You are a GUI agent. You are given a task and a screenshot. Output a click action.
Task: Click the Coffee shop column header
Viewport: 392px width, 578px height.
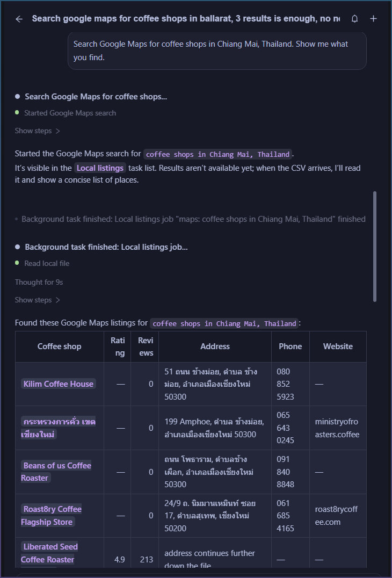coord(59,346)
